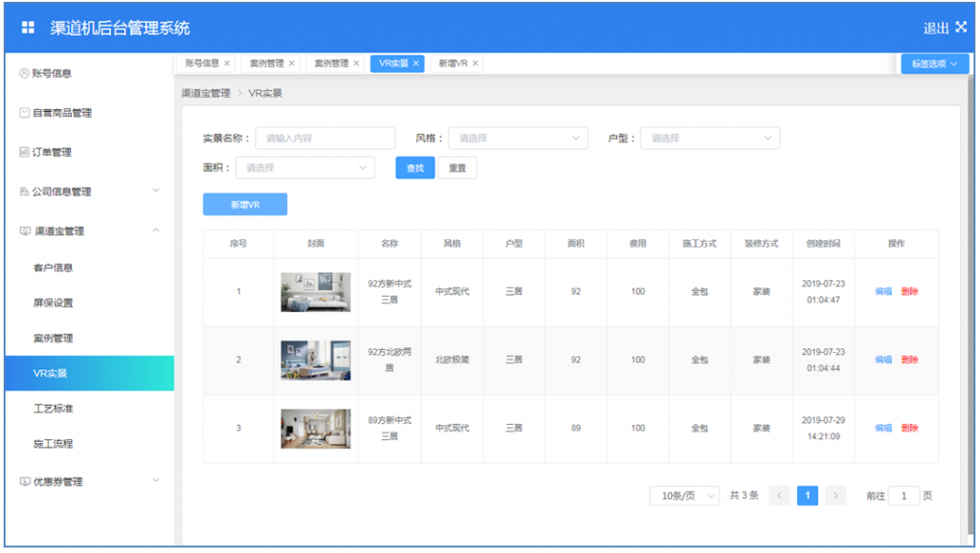980x553 pixels.
Task: Click the 2019-07-29 14:21:09 timestamp cell
Action: tap(823, 428)
